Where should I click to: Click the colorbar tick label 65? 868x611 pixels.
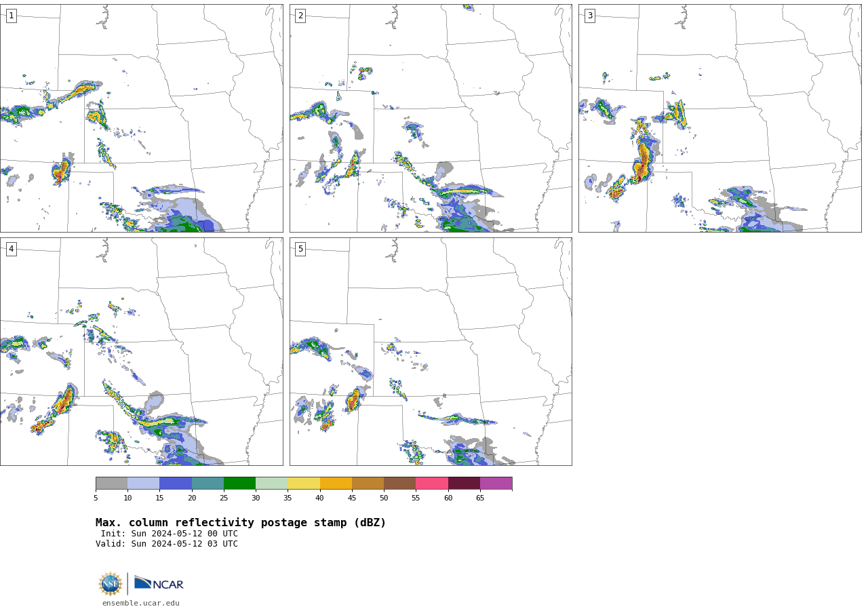point(480,498)
